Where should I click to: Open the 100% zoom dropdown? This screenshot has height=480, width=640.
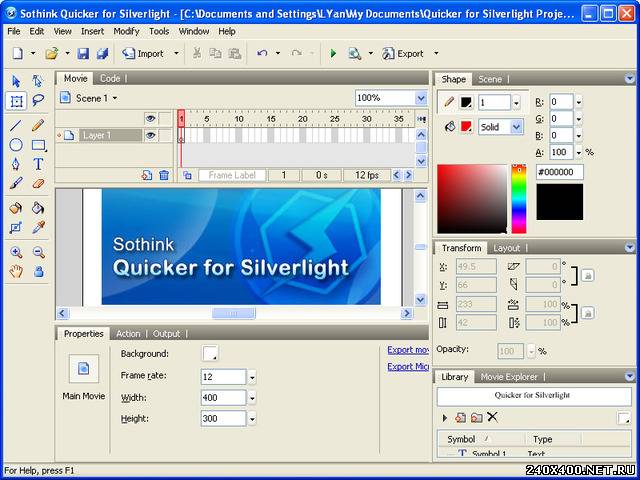[x=421, y=98]
